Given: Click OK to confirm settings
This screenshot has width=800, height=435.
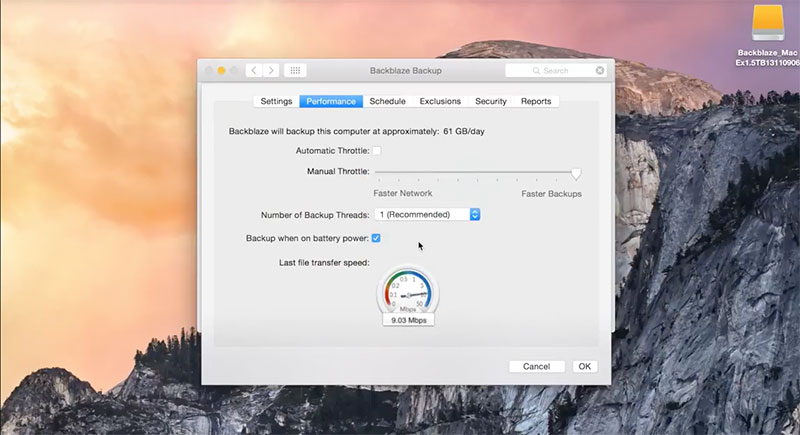Looking at the screenshot, I should pos(585,366).
